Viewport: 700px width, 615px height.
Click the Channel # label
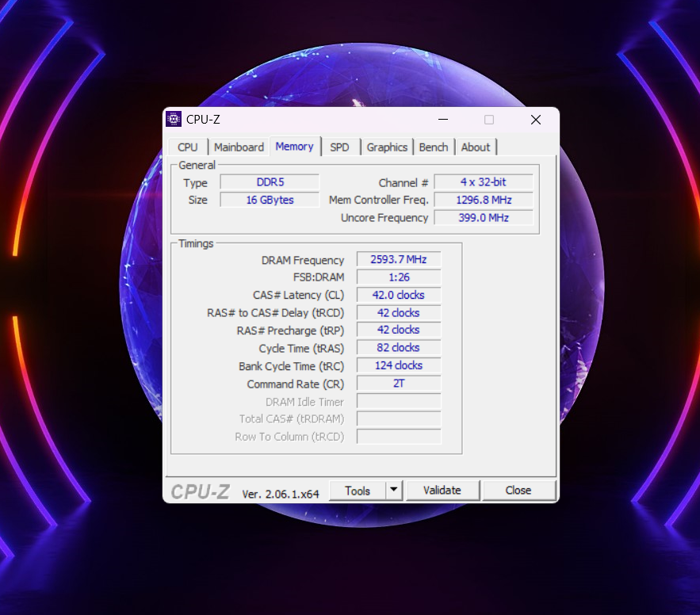coord(404,183)
